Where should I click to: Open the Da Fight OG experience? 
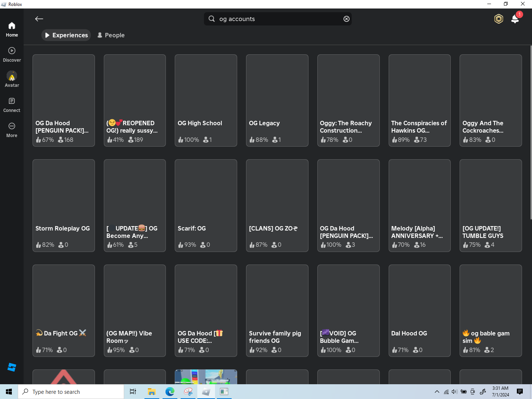tap(64, 311)
